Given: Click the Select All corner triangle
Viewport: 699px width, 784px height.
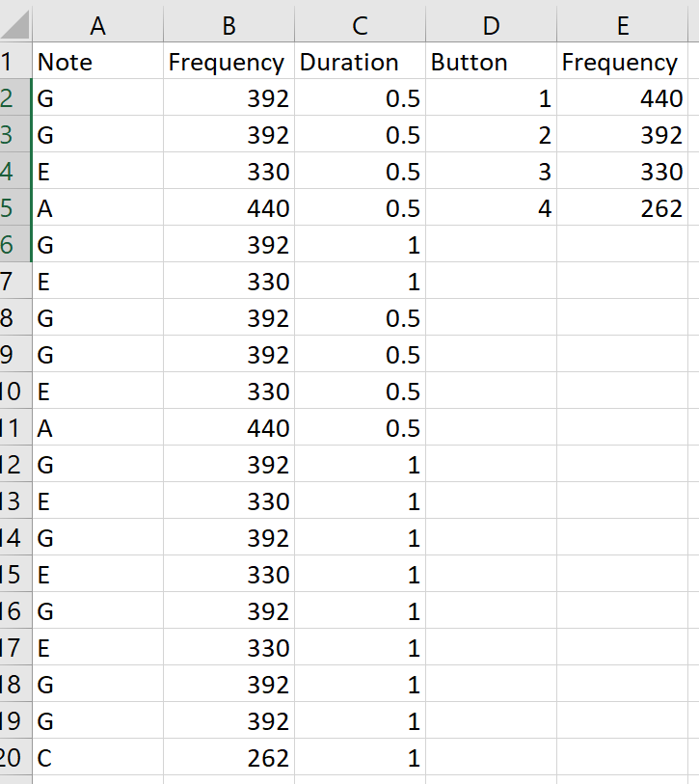Looking at the screenshot, I should (15, 24).
